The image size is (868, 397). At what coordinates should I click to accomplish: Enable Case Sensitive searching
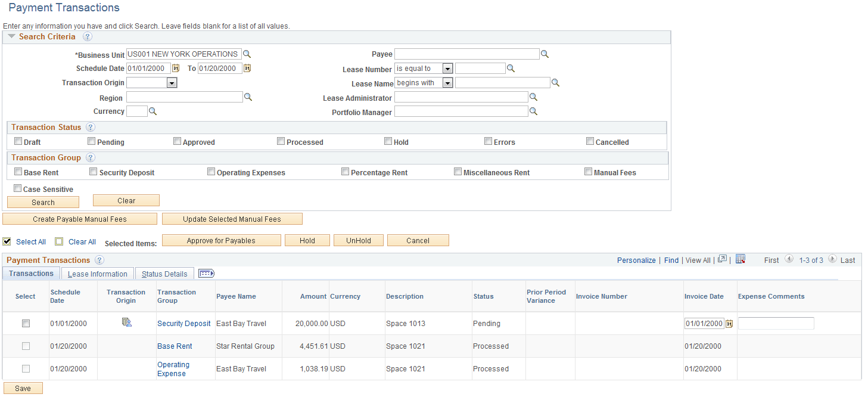(x=18, y=188)
